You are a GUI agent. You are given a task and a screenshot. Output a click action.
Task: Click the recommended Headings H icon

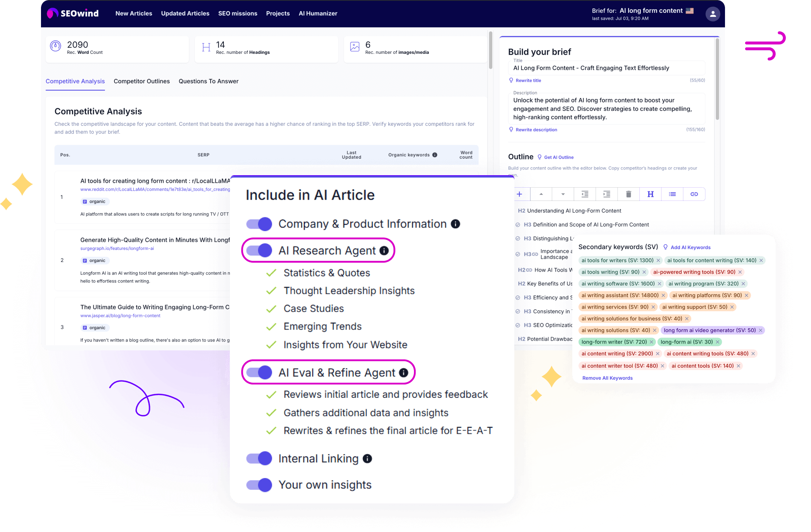coord(206,47)
